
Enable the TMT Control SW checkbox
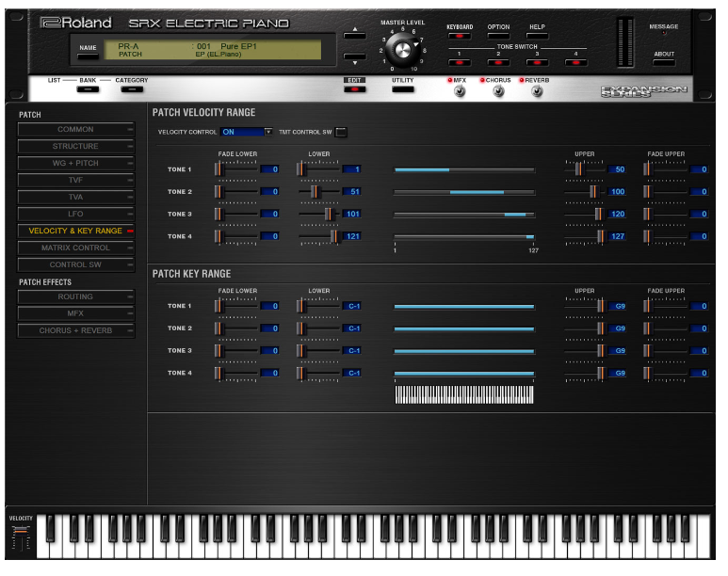[x=341, y=133]
